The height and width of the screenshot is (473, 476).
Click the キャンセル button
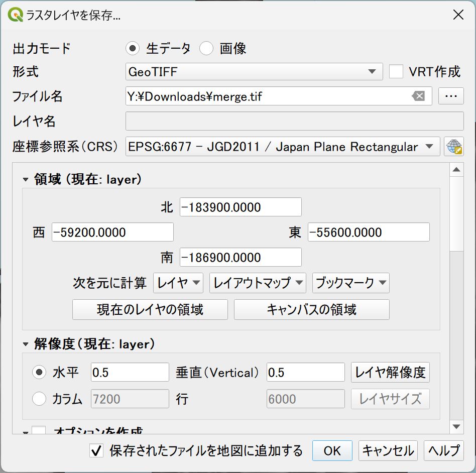388,451
